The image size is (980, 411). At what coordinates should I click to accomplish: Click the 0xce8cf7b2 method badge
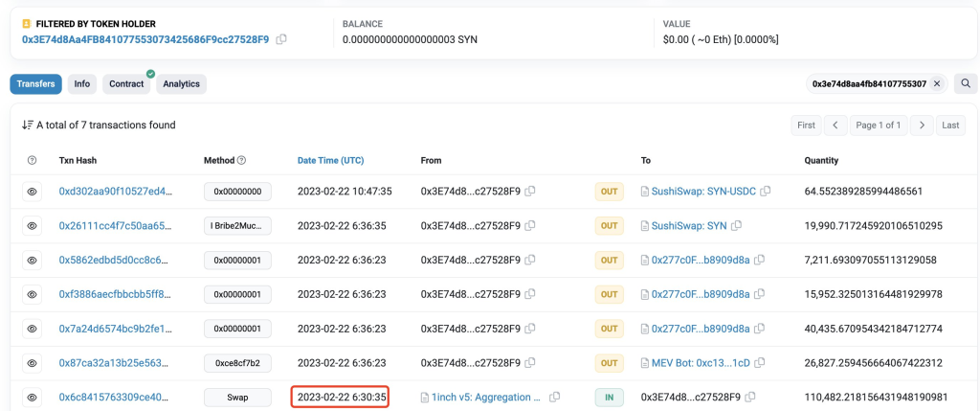click(237, 363)
